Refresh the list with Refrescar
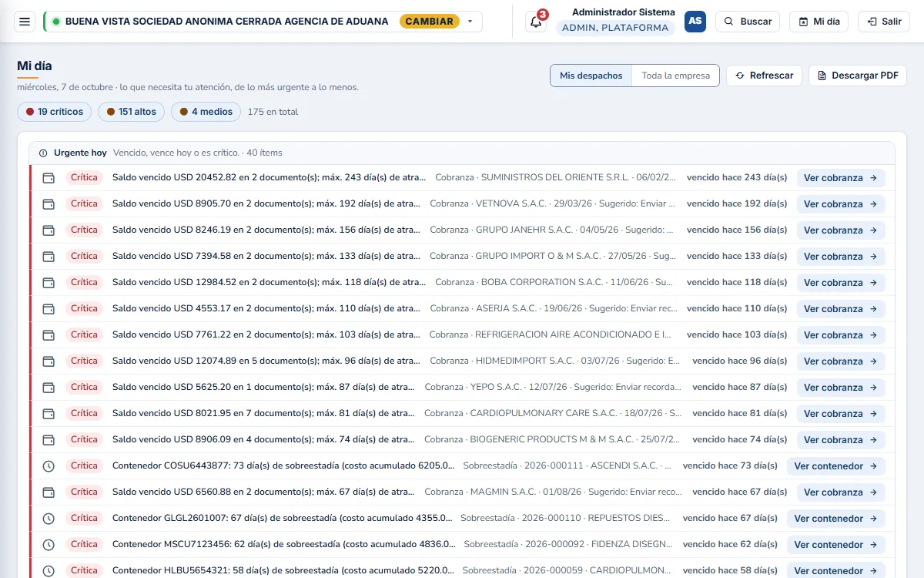This screenshot has height=578, width=924. (765, 76)
